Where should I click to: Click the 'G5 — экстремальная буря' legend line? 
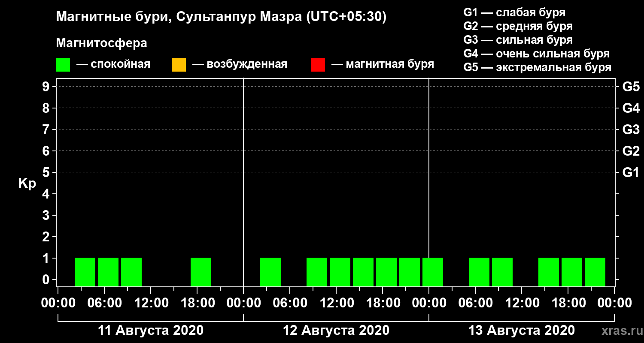pos(538,68)
